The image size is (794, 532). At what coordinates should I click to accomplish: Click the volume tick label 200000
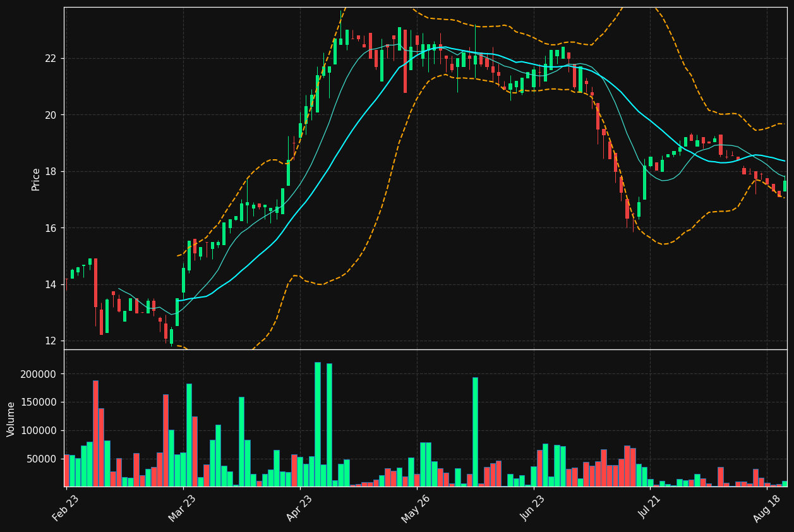[x=39, y=374]
